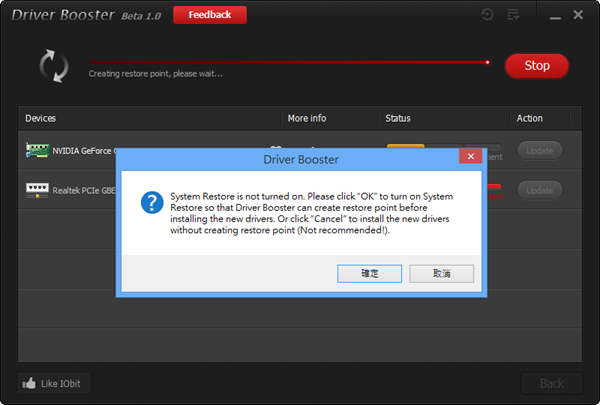This screenshot has width=600, height=405.
Task: Click the red Stop button
Action: point(537,66)
